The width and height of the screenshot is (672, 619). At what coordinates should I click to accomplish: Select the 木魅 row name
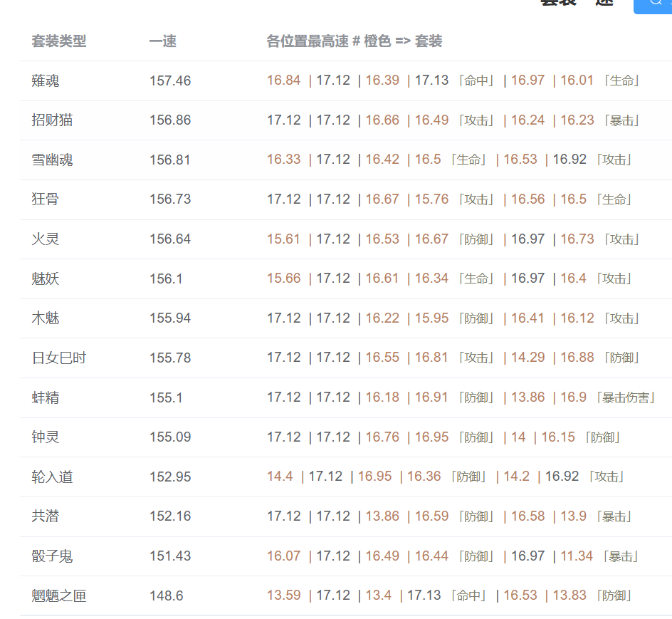(x=46, y=318)
